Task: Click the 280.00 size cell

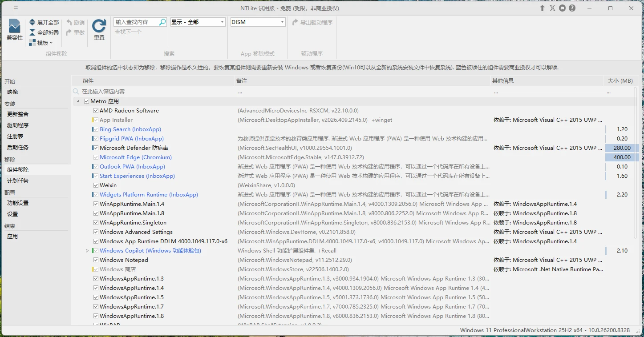Action: (x=622, y=148)
